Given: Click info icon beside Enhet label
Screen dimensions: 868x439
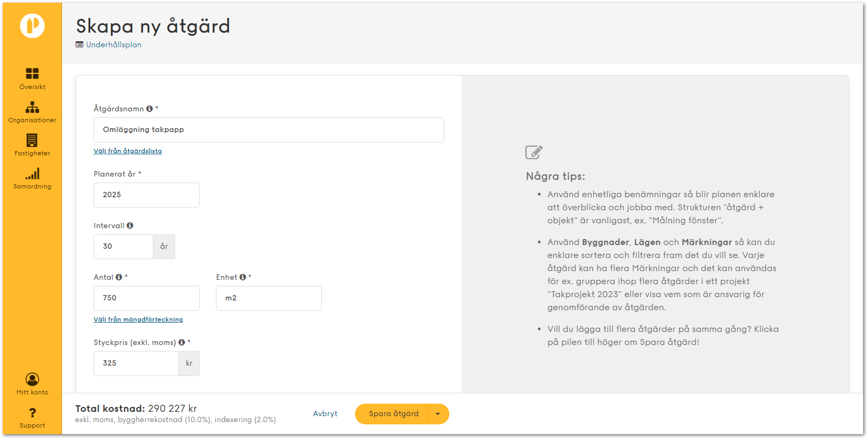Looking at the screenshot, I should (x=243, y=277).
